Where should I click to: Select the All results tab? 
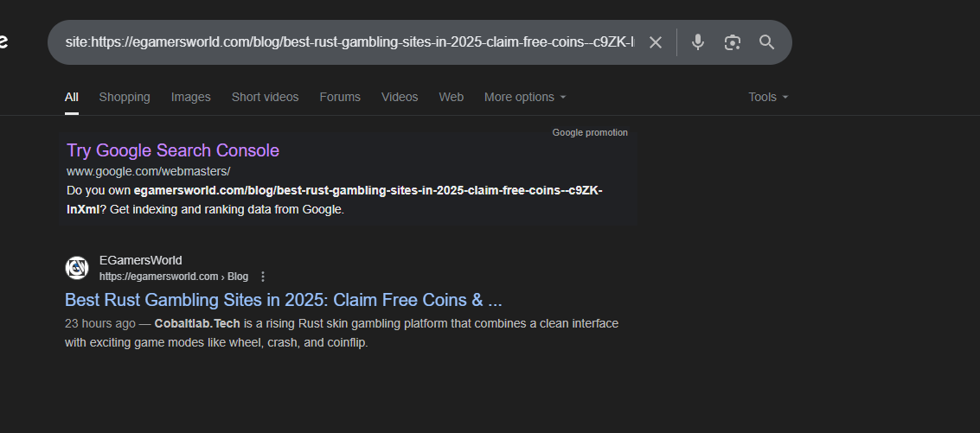[x=72, y=98]
